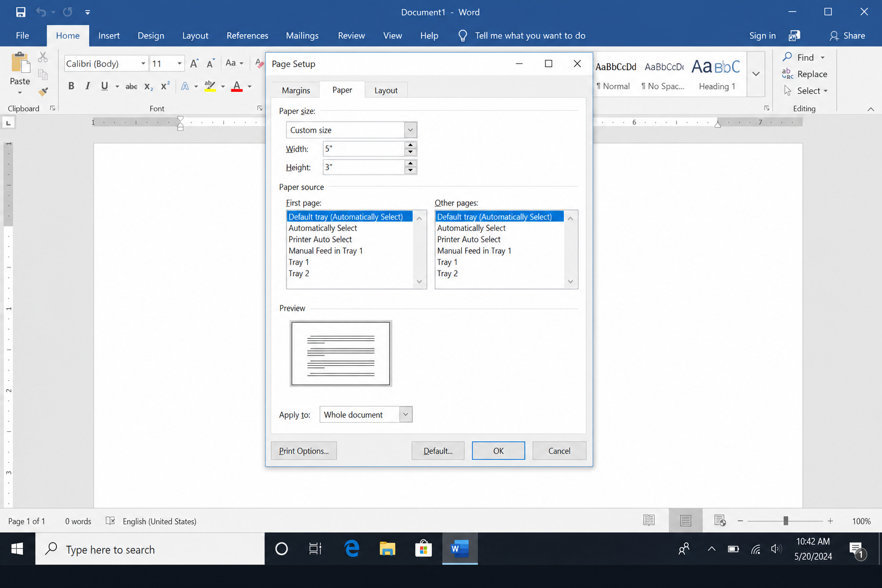Increase Width with the up stepper
882x588 pixels.
tap(410, 145)
